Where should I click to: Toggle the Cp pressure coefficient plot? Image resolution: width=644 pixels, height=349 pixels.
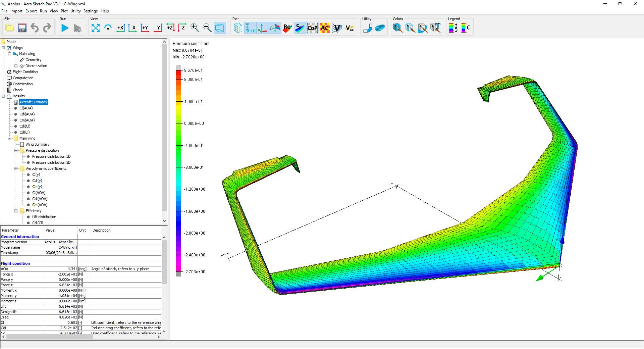pyautogui.click(x=300, y=28)
